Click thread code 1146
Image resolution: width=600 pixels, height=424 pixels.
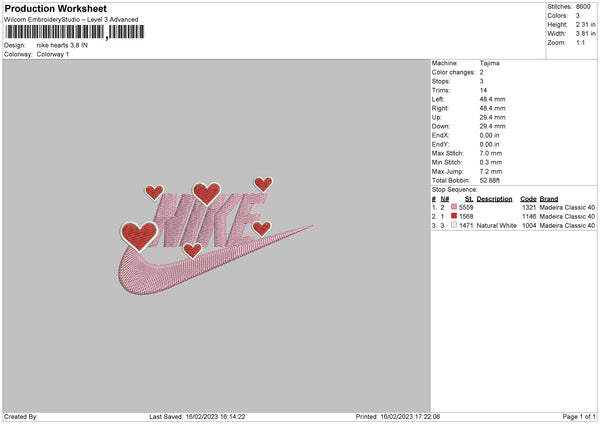click(x=529, y=217)
